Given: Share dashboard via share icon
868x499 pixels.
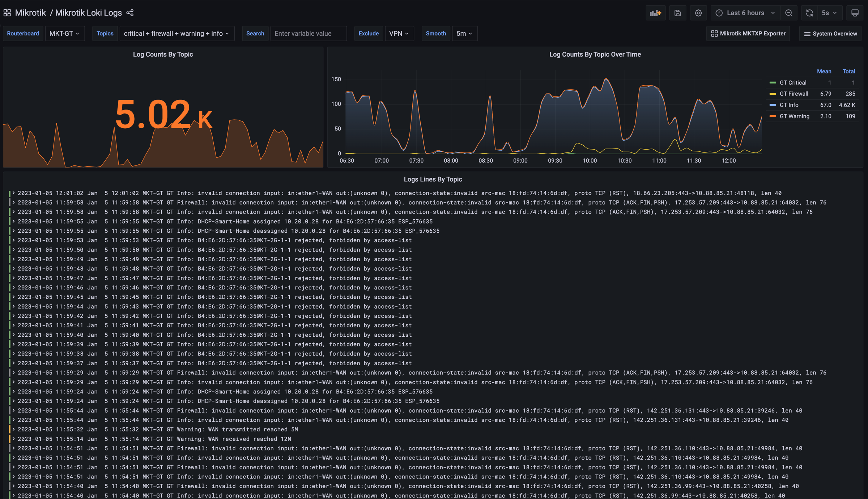Looking at the screenshot, I should 130,13.
